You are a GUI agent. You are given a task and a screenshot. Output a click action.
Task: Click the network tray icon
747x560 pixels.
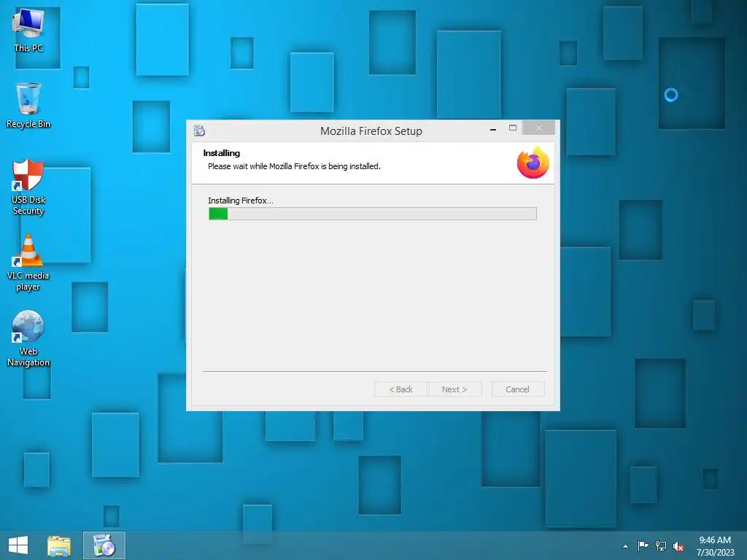point(661,546)
